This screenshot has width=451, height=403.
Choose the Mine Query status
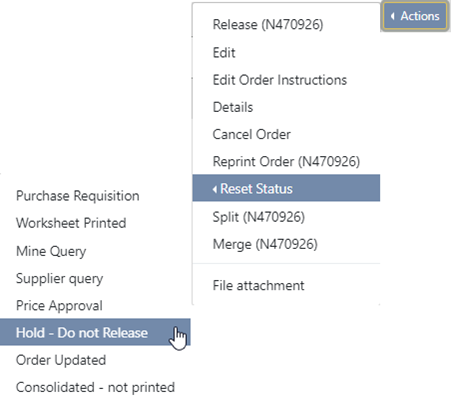pos(95,251)
